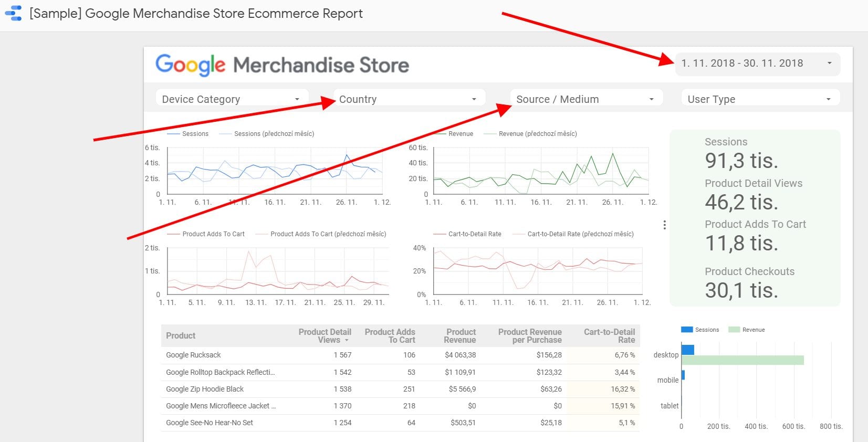Select the Google Rucksack table row
This screenshot has width=868, height=442.
pyautogui.click(x=194, y=355)
